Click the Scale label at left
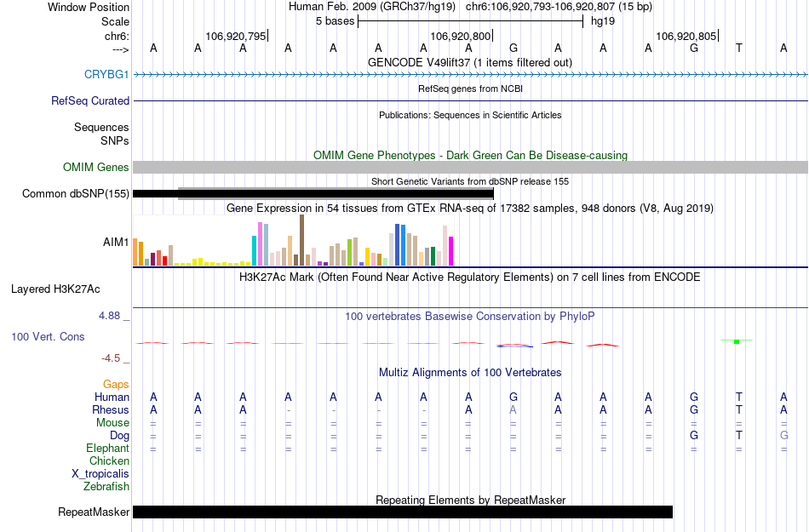This screenshot has height=532, width=809. click(x=115, y=21)
